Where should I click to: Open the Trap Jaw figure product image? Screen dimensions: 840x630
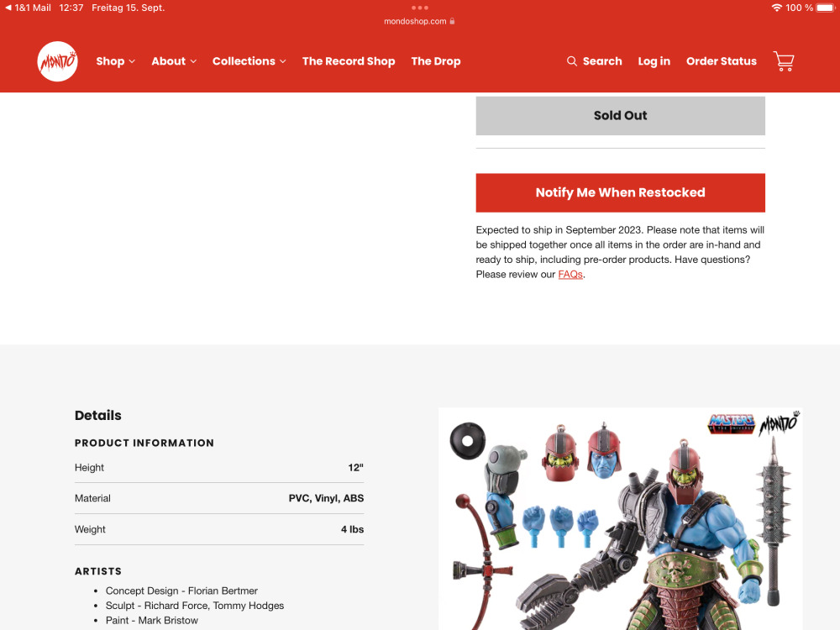pyautogui.click(x=621, y=518)
